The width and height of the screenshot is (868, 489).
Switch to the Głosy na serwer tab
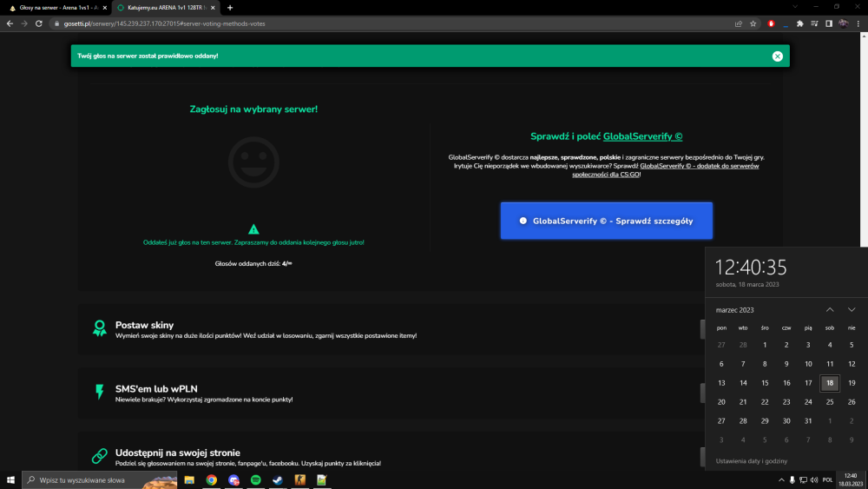[58, 8]
